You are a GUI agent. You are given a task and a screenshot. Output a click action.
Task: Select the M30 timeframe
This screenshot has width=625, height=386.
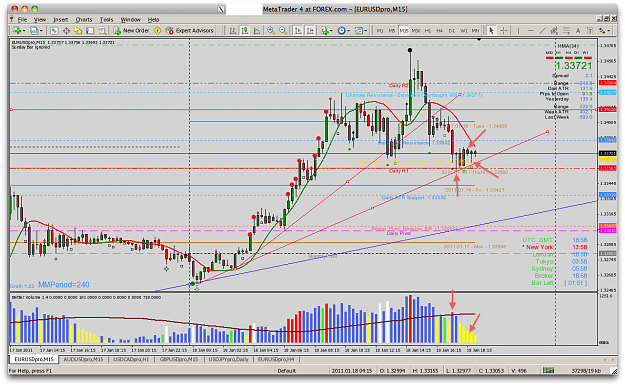[x=416, y=31]
